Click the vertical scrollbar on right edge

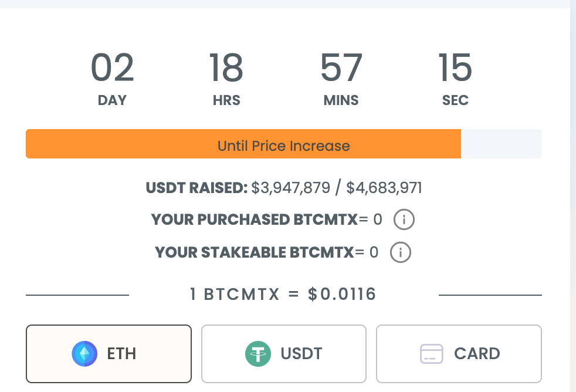tap(573, 196)
